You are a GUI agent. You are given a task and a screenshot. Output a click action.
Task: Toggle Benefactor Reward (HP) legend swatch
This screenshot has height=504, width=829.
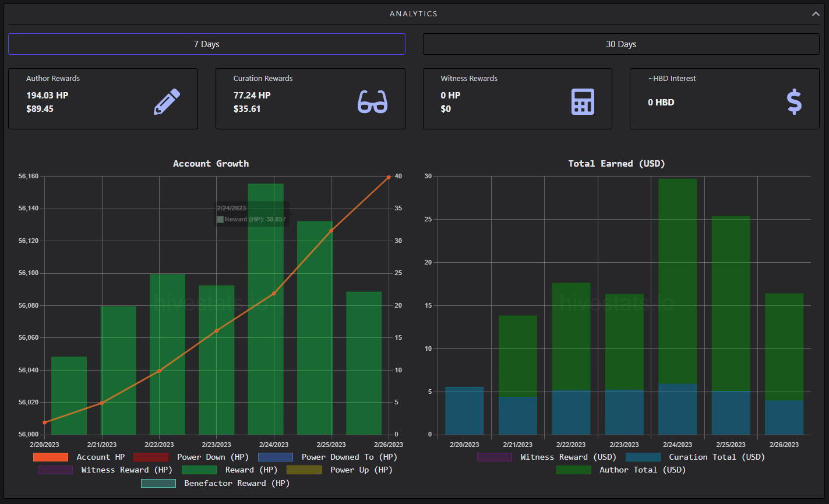(x=158, y=484)
